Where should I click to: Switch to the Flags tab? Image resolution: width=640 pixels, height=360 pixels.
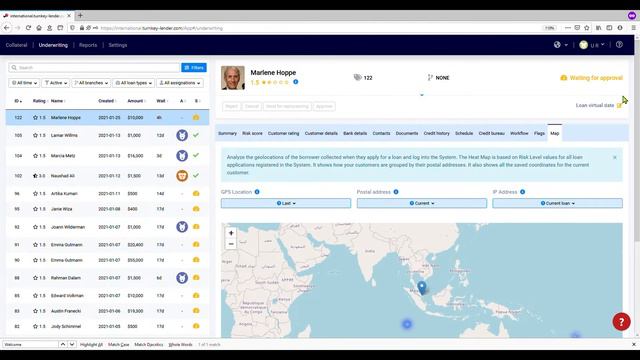click(x=539, y=133)
